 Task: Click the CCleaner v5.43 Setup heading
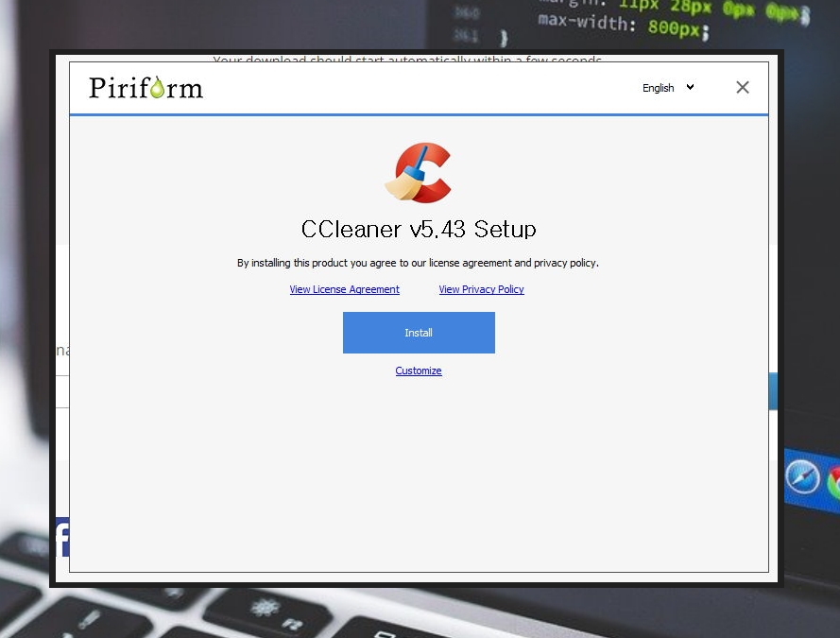point(419,230)
